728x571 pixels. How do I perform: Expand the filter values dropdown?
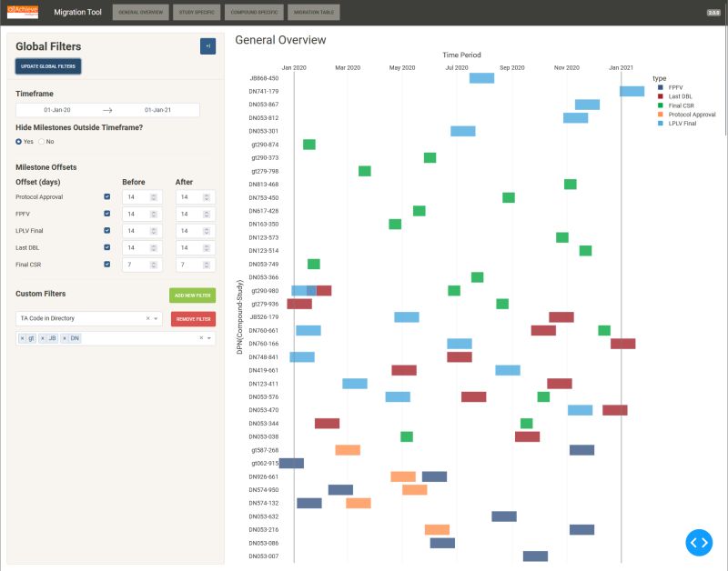[x=210, y=337]
